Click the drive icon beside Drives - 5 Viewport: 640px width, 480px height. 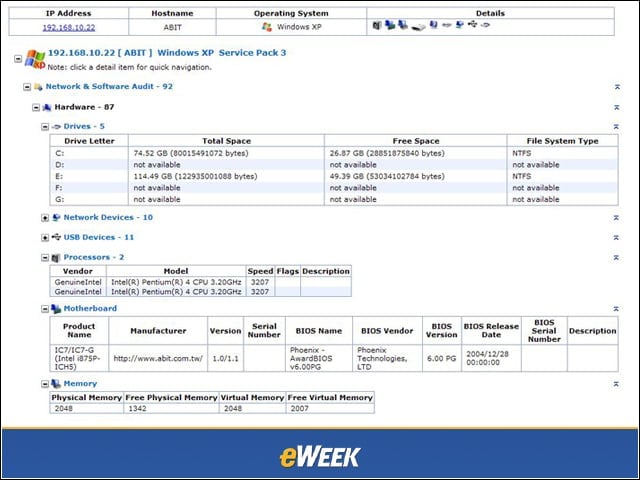[x=56, y=127]
